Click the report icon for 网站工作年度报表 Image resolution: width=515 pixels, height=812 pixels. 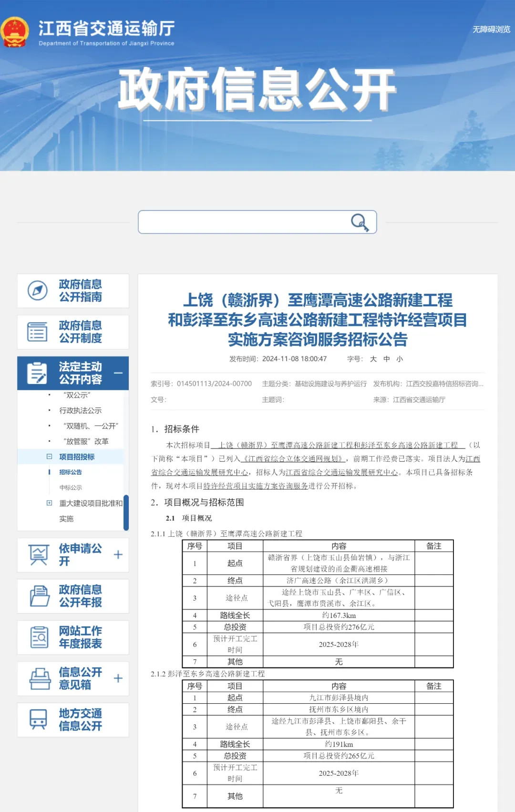(40, 637)
